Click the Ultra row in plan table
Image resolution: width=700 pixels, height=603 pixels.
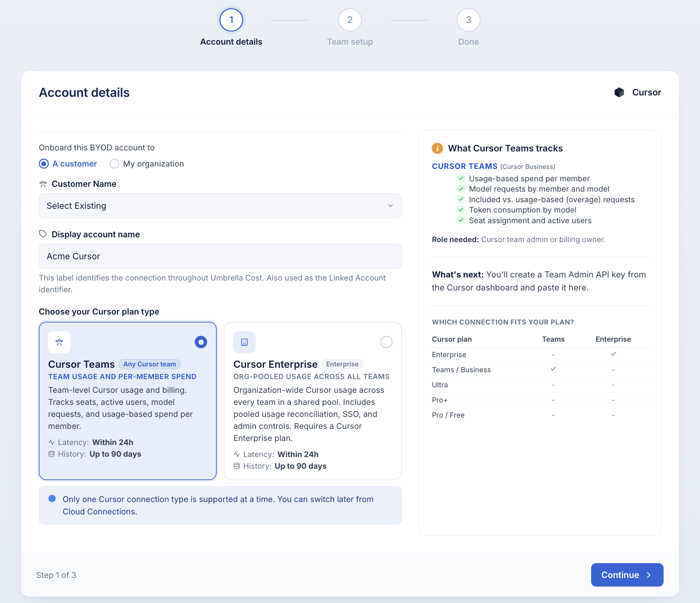pyautogui.click(x=540, y=385)
